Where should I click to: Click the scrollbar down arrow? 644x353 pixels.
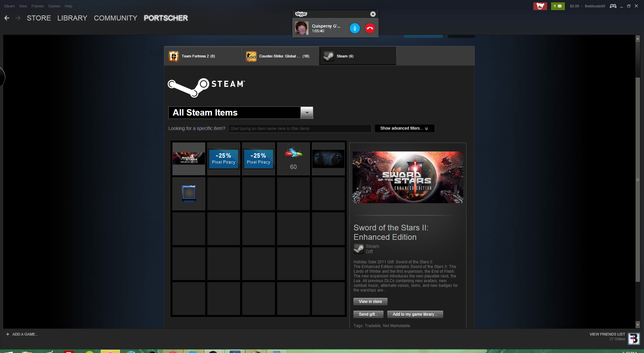click(638, 325)
